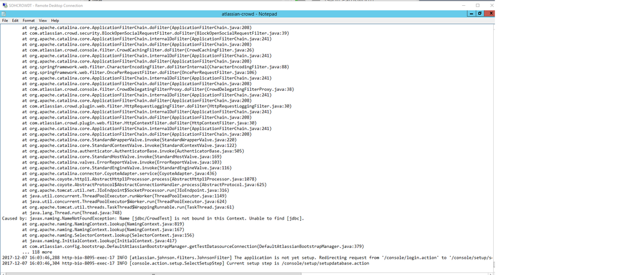The height and width of the screenshot is (275, 644).
Task: Click the CrowdDelegatingFilterProxy.doFilter line
Action: pyautogui.click(x=158, y=90)
